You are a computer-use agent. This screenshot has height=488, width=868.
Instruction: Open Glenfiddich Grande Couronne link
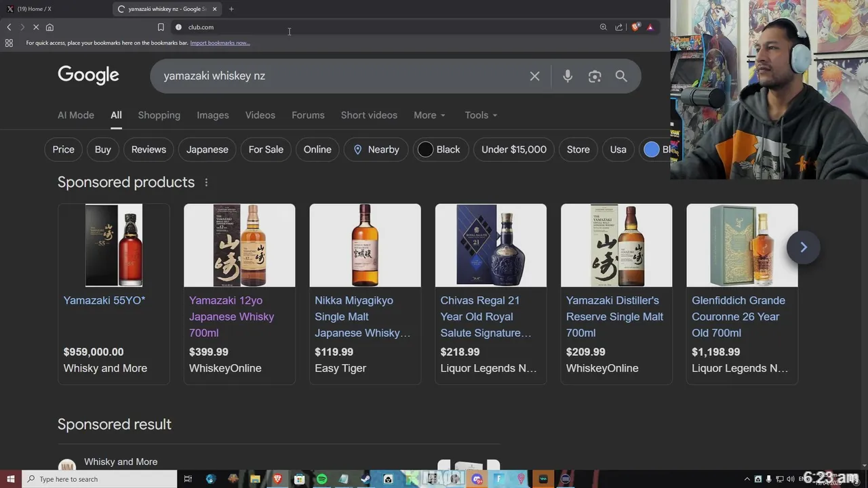coord(738,317)
